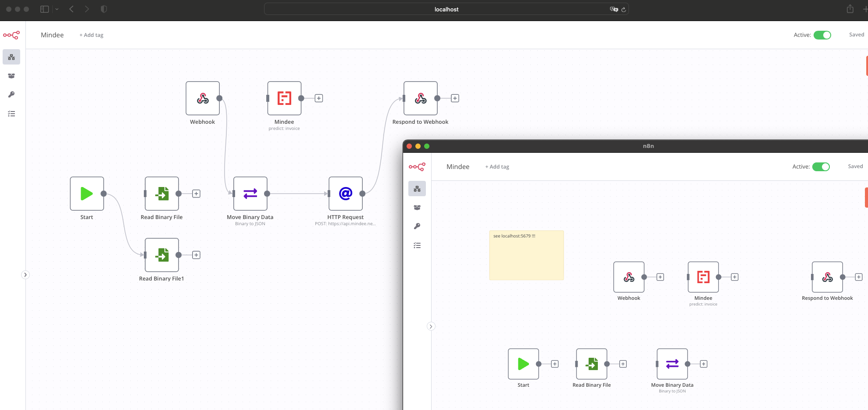Add a node after Mindee in n8n app window
This screenshot has width=868, height=410.
click(x=735, y=277)
